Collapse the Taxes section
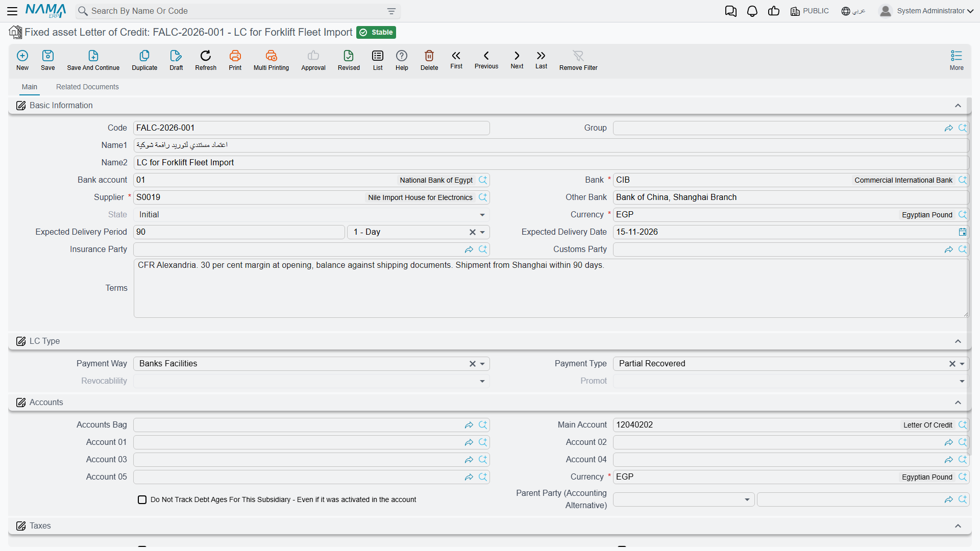Screen dimensions: 980x551 click(x=958, y=526)
